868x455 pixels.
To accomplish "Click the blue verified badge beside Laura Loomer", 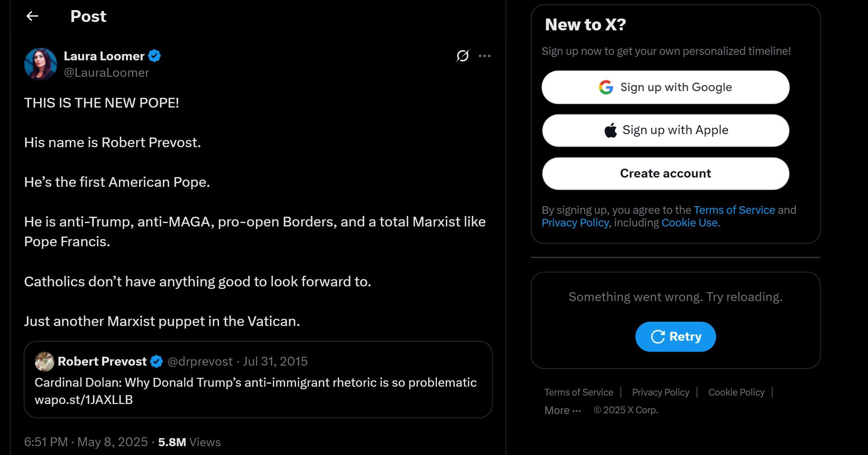I will 155,56.
